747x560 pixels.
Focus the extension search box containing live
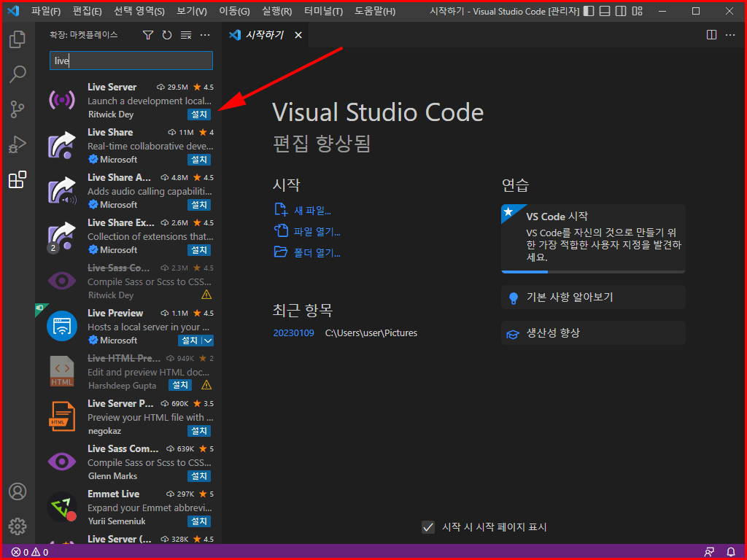point(131,61)
